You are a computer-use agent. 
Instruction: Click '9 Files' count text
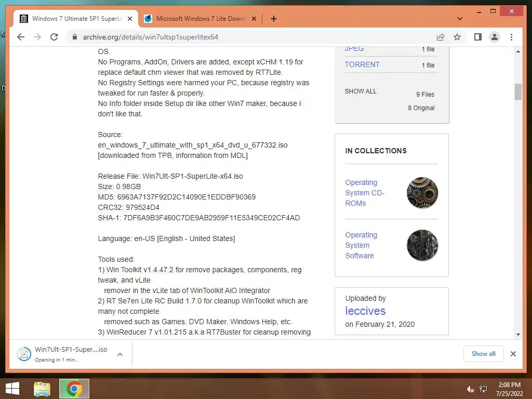click(x=425, y=95)
